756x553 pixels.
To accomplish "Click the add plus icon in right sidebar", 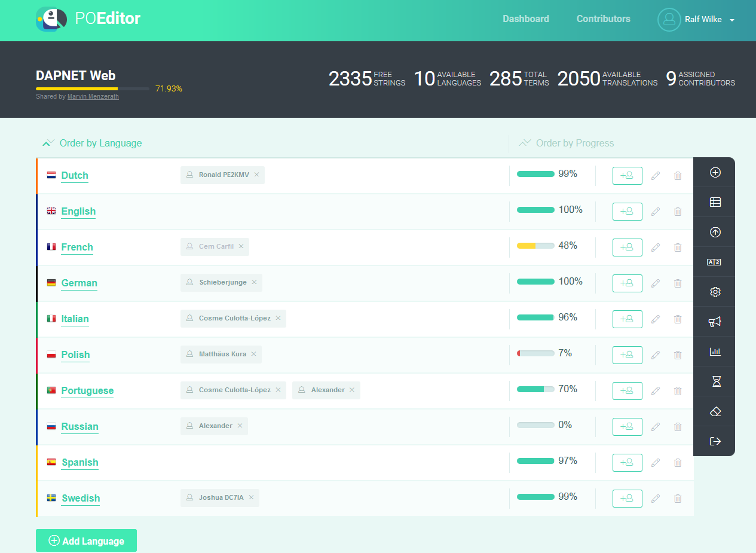I will (x=715, y=173).
